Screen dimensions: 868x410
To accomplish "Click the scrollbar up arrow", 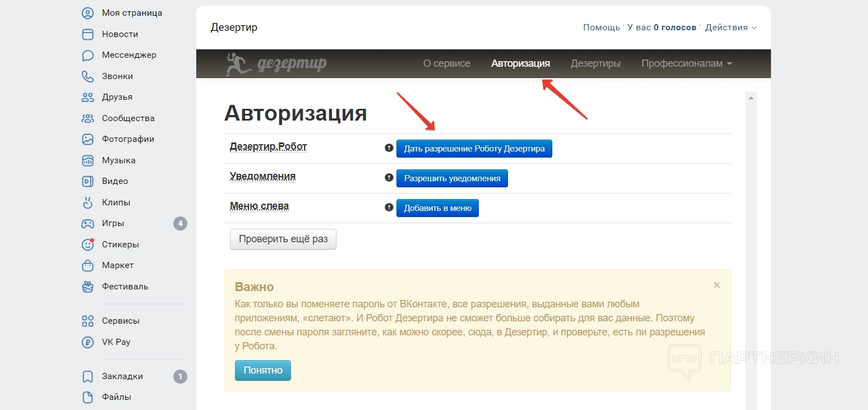I will pos(751,98).
